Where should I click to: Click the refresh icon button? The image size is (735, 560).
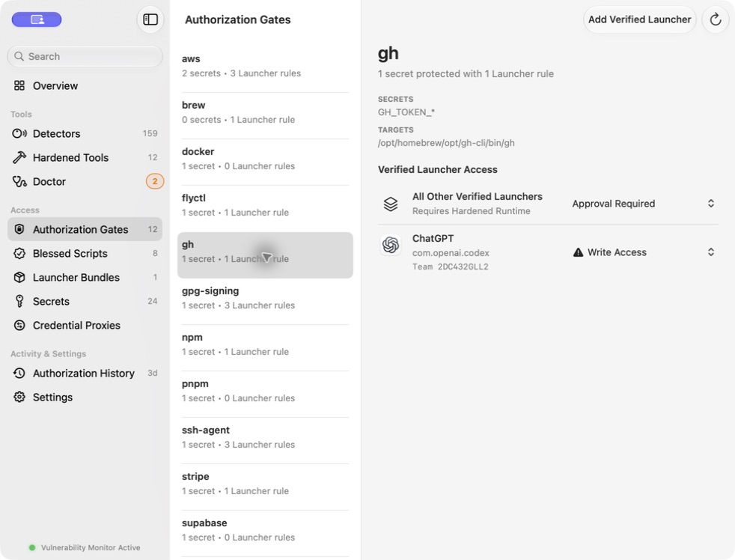click(x=715, y=19)
